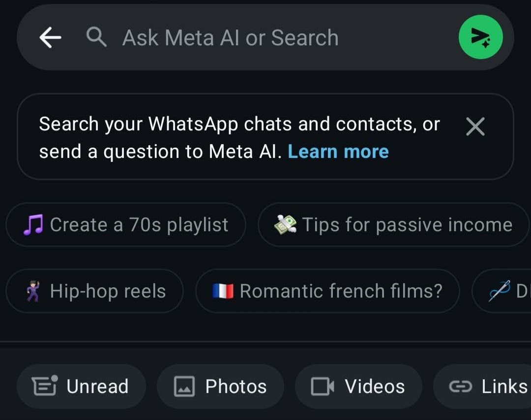Viewport: 531px width, 420px height.
Task: Select Romantic french films suggestion
Action: pos(327,291)
